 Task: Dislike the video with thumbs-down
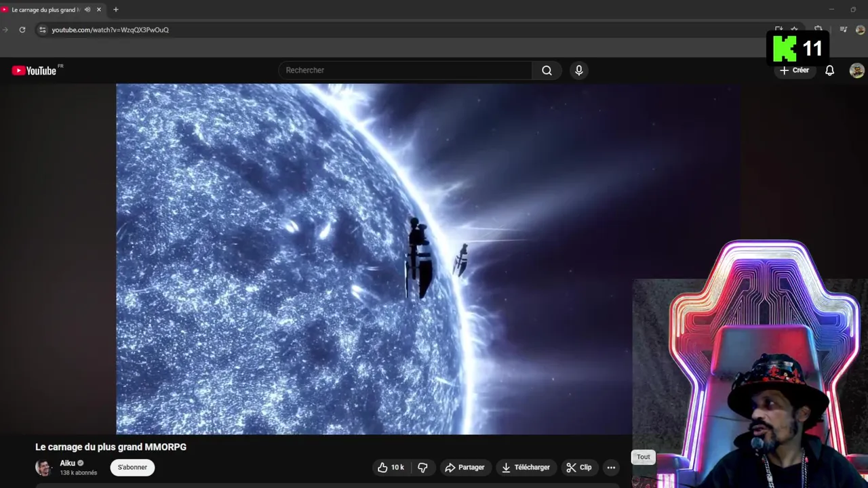tap(422, 468)
